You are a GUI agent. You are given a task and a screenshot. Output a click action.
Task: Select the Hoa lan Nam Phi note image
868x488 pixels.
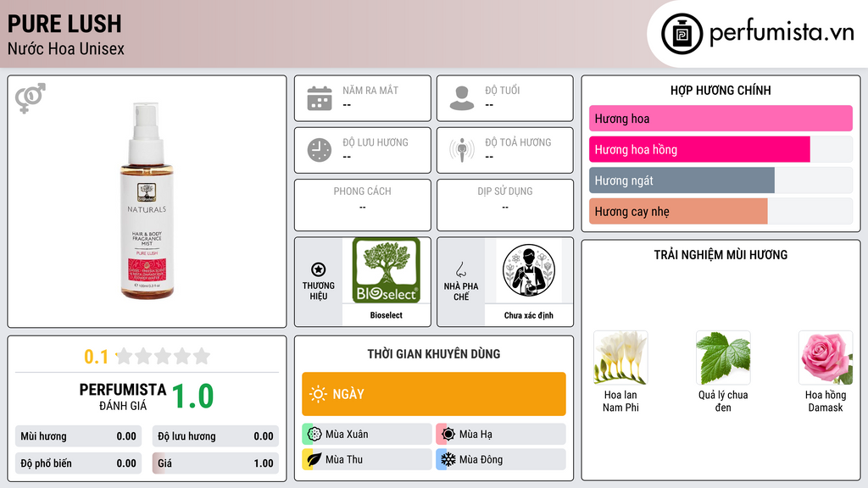coord(620,358)
